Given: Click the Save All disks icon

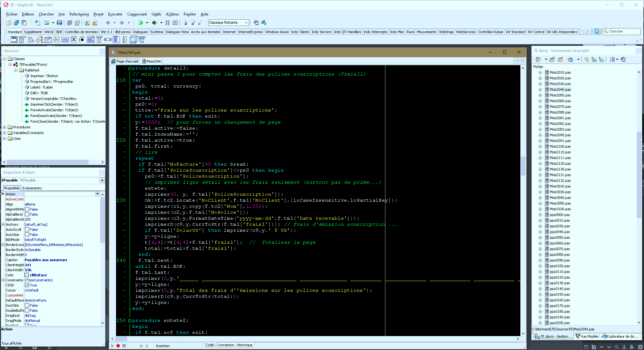Looking at the screenshot, I should point(69,23).
